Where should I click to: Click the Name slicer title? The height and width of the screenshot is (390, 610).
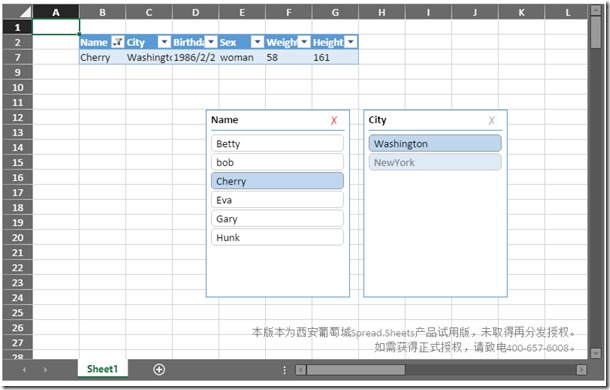coord(224,120)
